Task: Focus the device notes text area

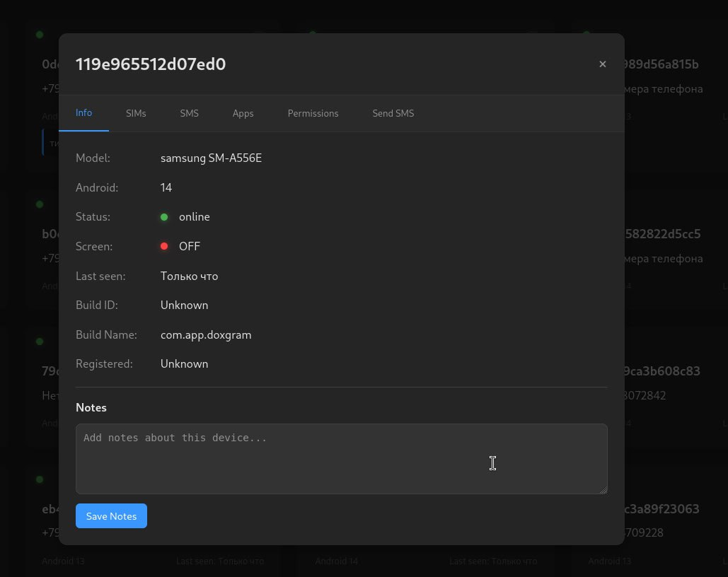Action: tap(341, 458)
